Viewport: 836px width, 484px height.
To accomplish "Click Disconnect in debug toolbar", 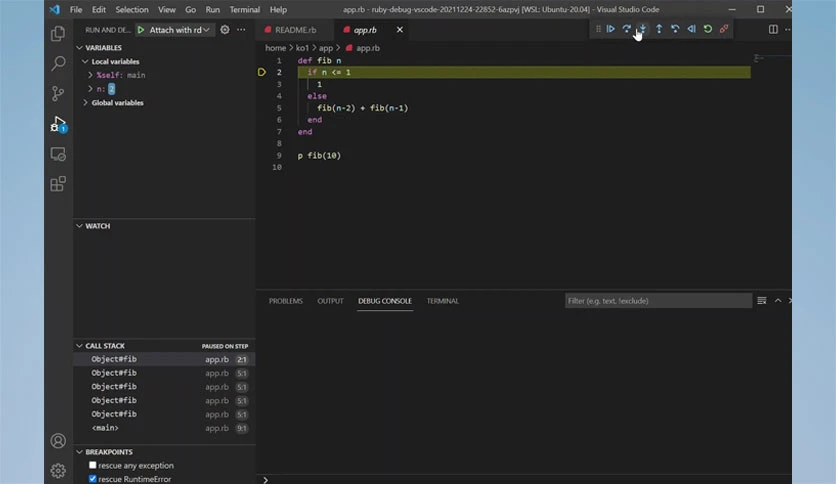I will pos(724,29).
